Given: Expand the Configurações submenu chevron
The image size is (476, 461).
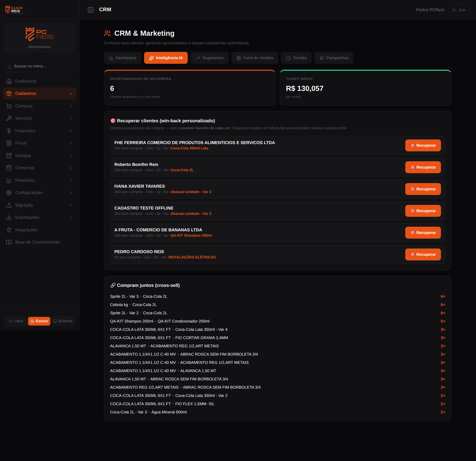Looking at the screenshot, I should point(71,192).
